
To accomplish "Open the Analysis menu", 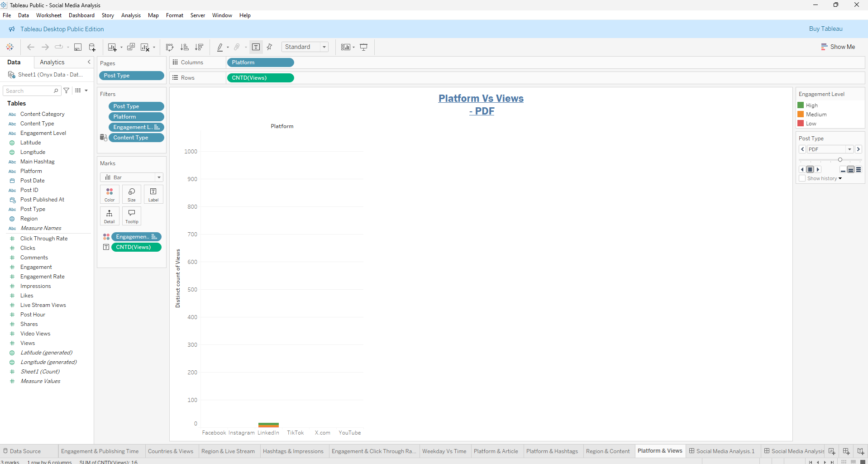I will click(131, 15).
